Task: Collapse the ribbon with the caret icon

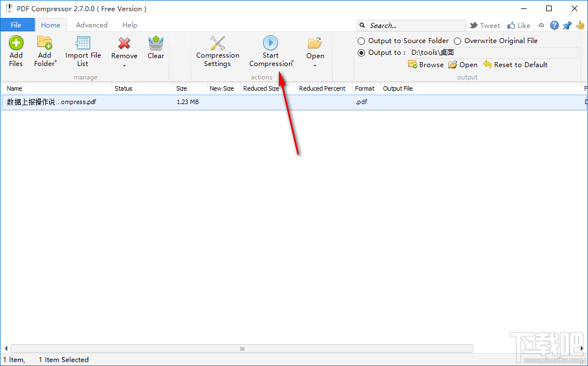Action: pos(541,25)
